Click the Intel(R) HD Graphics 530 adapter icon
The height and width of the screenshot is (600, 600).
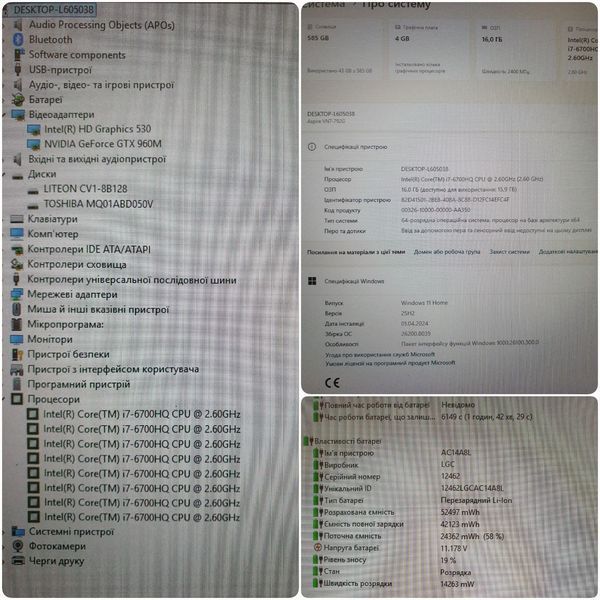(x=34, y=130)
